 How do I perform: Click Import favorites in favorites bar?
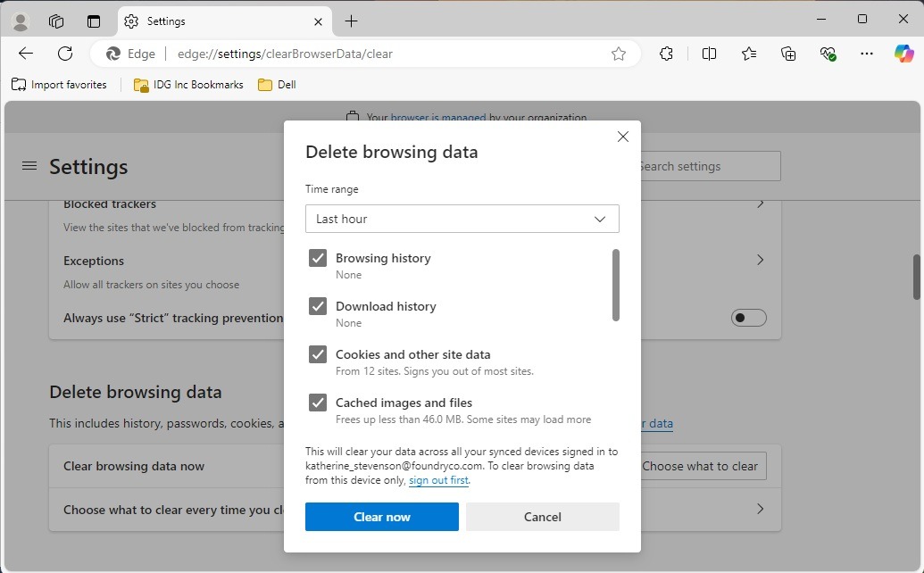tap(59, 85)
